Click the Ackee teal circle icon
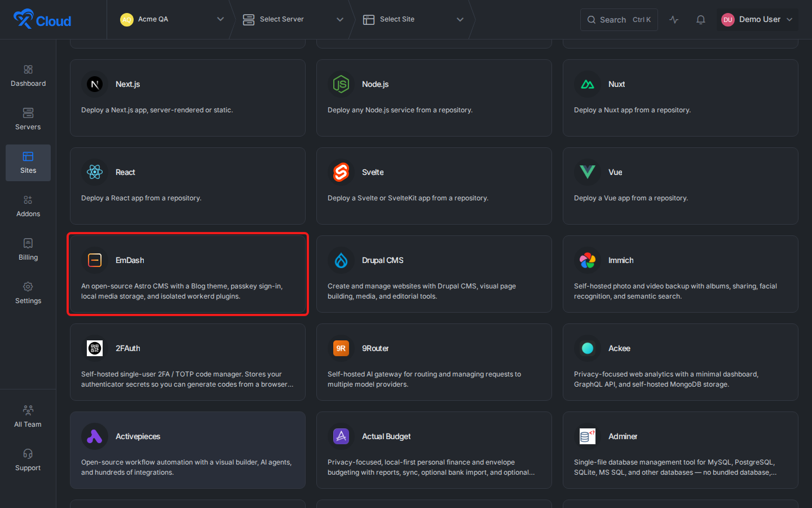 [x=588, y=348]
